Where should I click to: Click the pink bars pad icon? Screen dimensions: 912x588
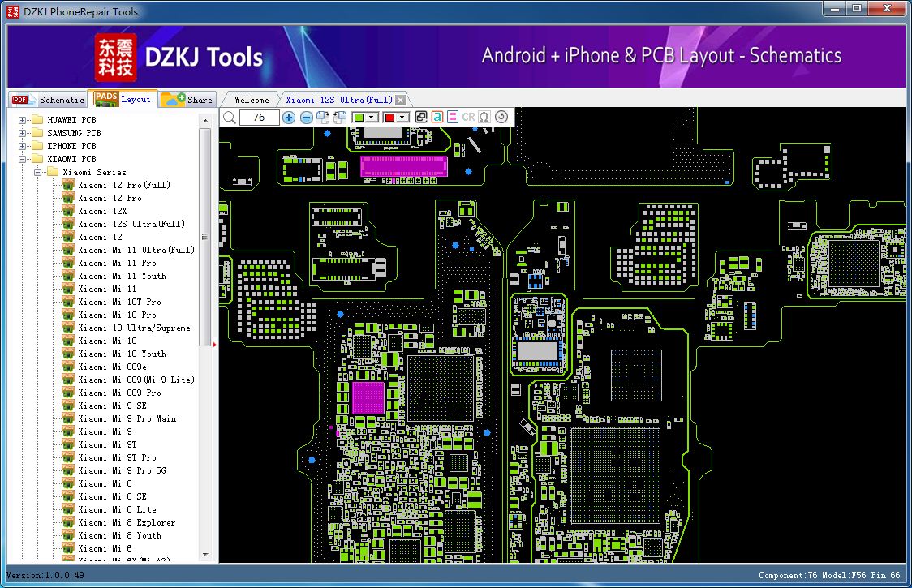(452, 118)
